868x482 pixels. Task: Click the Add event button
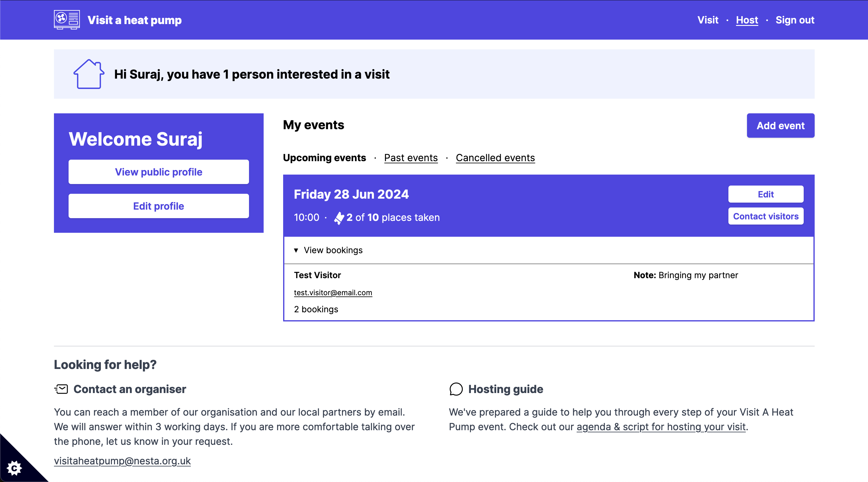[781, 126]
